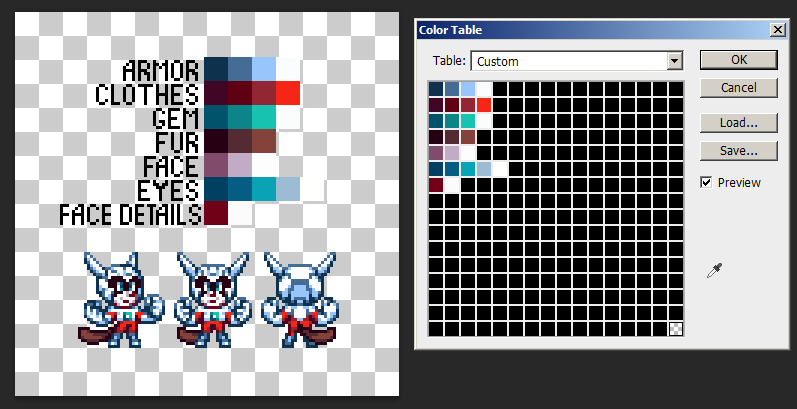Cancel the Color Table dialog
The width and height of the screenshot is (797, 409).
[739, 88]
